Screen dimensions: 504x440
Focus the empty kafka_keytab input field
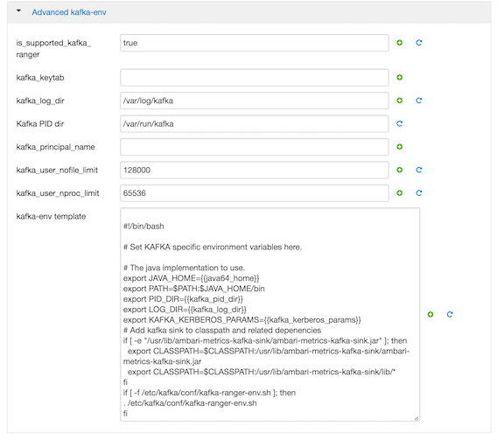(255, 78)
